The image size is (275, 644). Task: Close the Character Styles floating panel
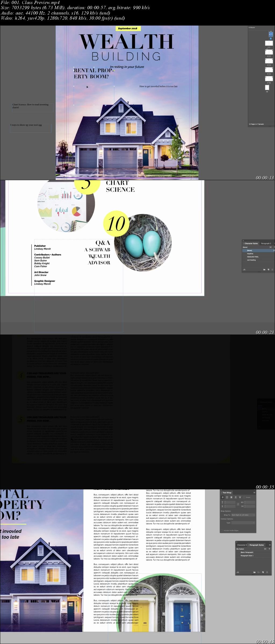click(243, 240)
